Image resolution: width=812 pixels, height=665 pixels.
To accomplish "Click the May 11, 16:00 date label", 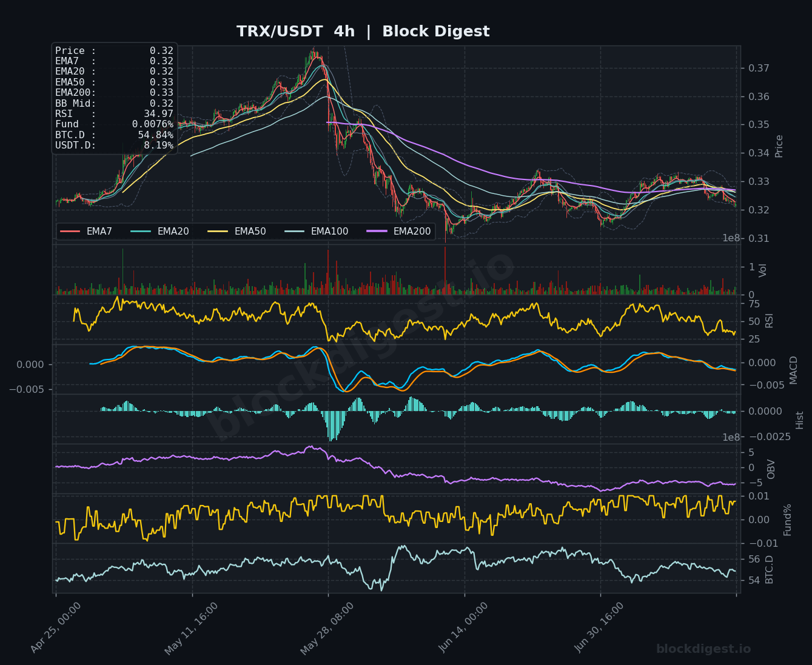I will click(x=191, y=628).
